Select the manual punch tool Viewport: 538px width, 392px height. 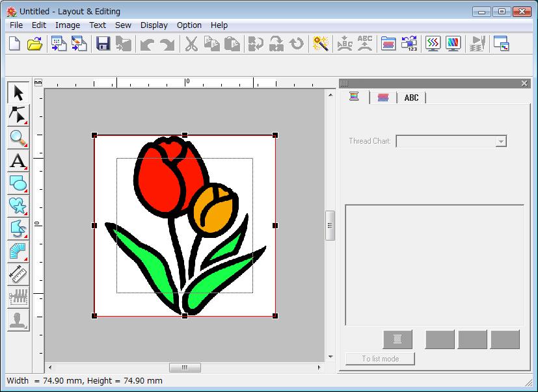pyautogui.click(x=18, y=252)
